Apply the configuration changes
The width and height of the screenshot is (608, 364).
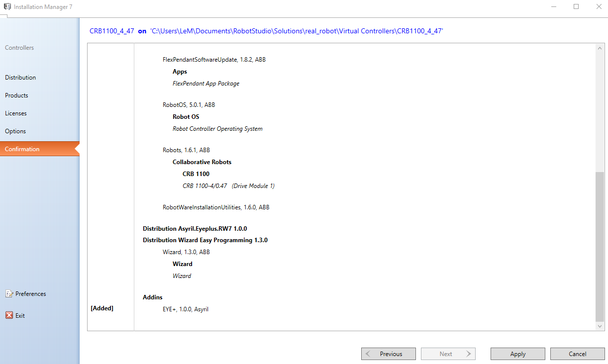[518, 354]
